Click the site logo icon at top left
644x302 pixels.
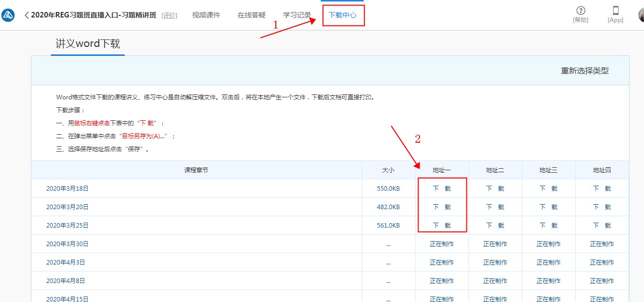pos(8,15)
